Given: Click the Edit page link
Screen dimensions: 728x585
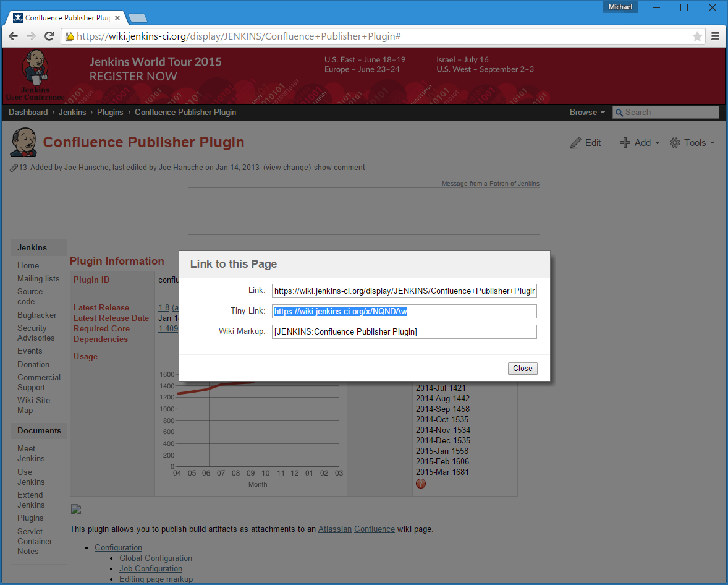Looking at the screenshot, I should pos(585,143).
